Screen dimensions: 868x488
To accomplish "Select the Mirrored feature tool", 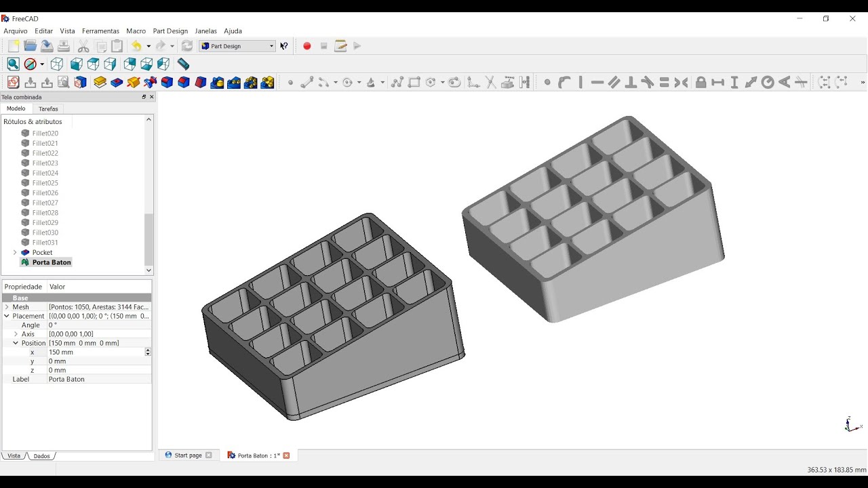I will 217,83.
